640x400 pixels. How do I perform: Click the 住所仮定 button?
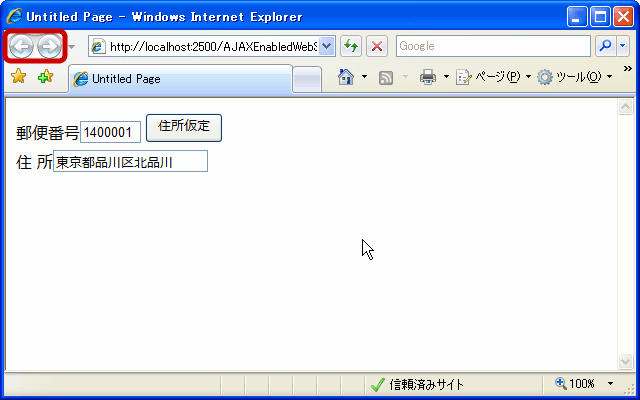point(184,128)
